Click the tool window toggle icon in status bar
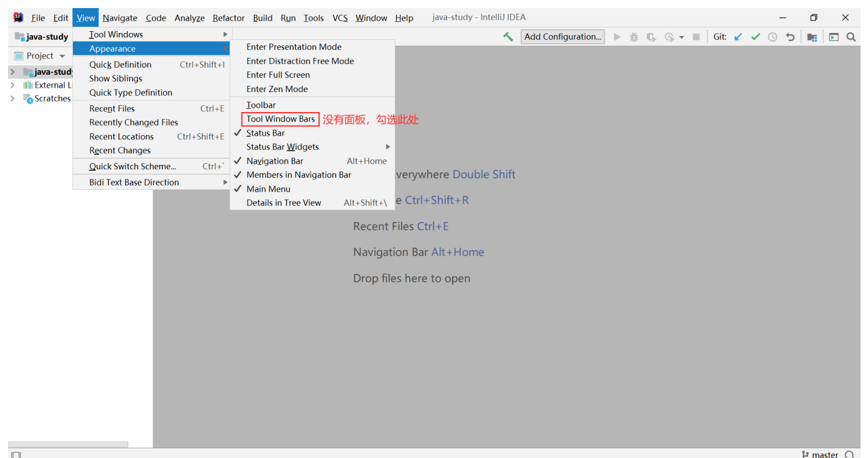The image size is (868, 458). (16, 455)
